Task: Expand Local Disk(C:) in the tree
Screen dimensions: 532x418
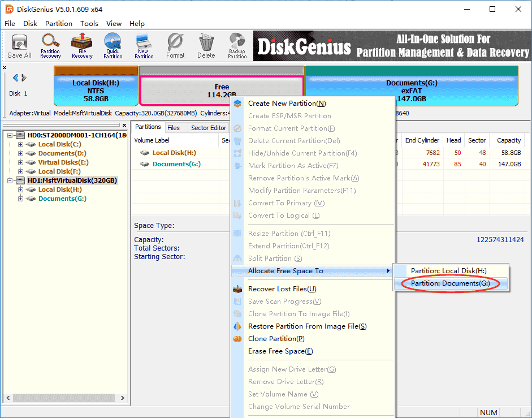Action: [x=21, y=144]
